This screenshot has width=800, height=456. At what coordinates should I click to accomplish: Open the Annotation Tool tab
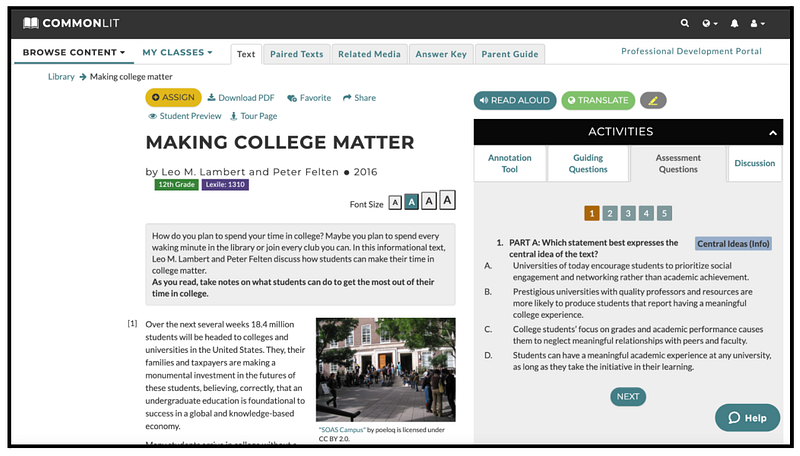click(x=510, y=164)
